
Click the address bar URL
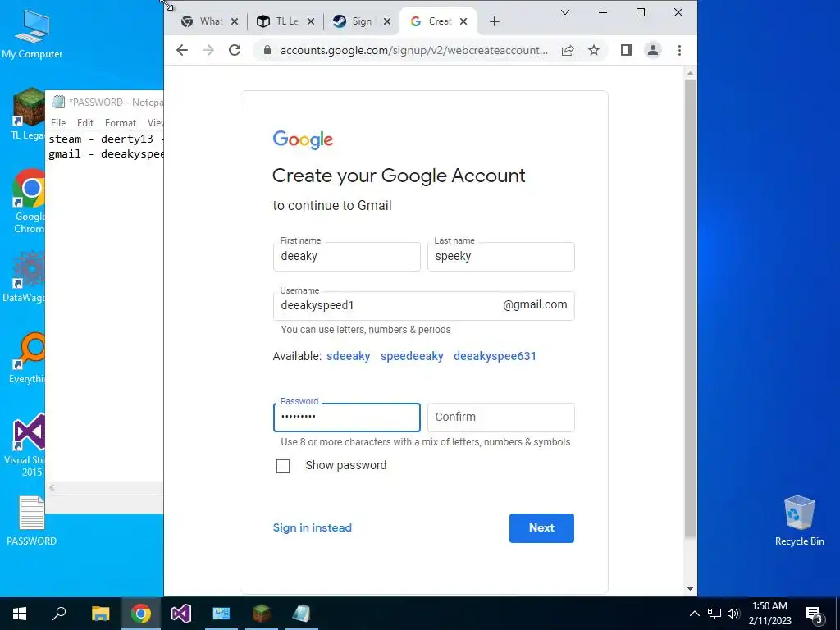point(413,50)
